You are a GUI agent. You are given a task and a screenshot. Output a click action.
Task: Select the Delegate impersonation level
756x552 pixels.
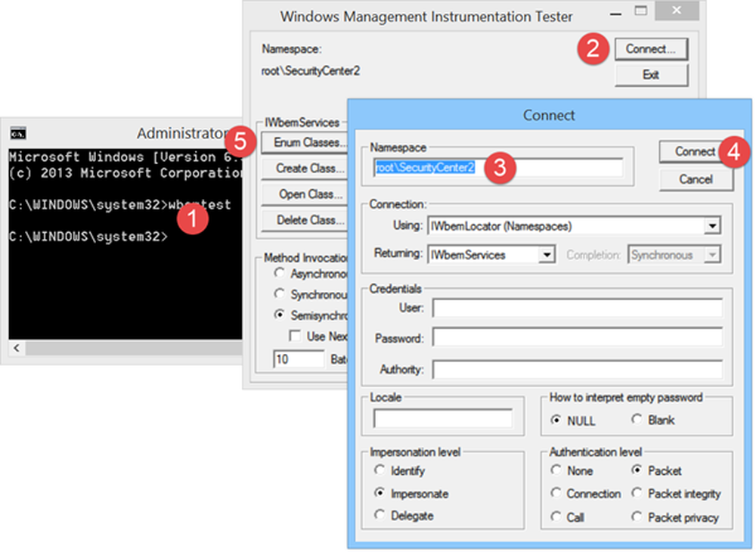[x=380, y=516]
